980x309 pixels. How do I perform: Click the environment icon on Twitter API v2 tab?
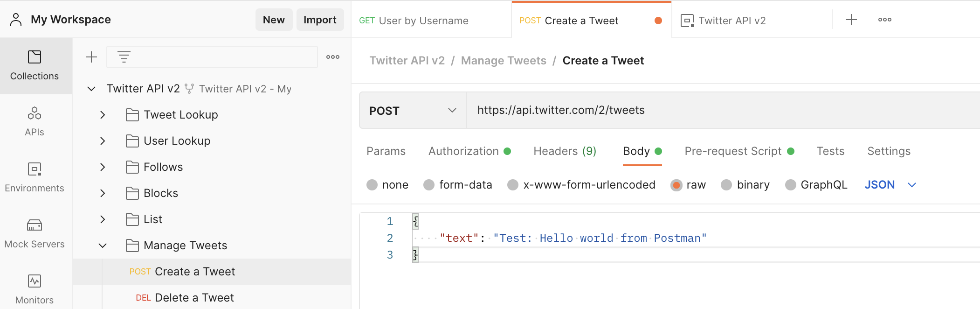click(687, 21)
